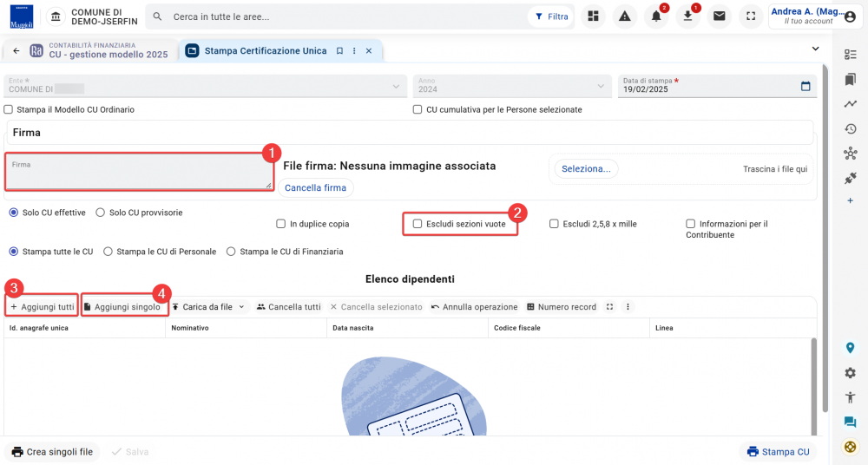The width and height of the screenshot is (868, 465).
Task: Click Aggiungi tutti button
Action: [x=42, y=307]
